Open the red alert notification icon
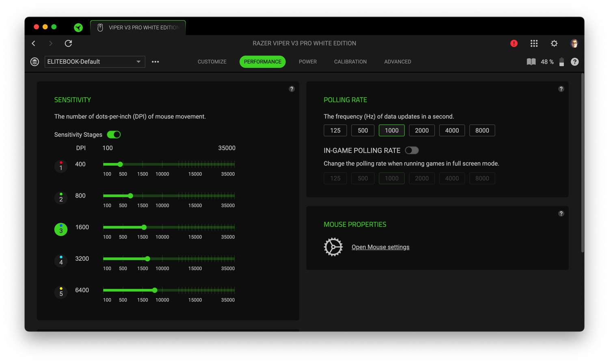The width and height of the screenshot is (609, 364). [514, 43]
